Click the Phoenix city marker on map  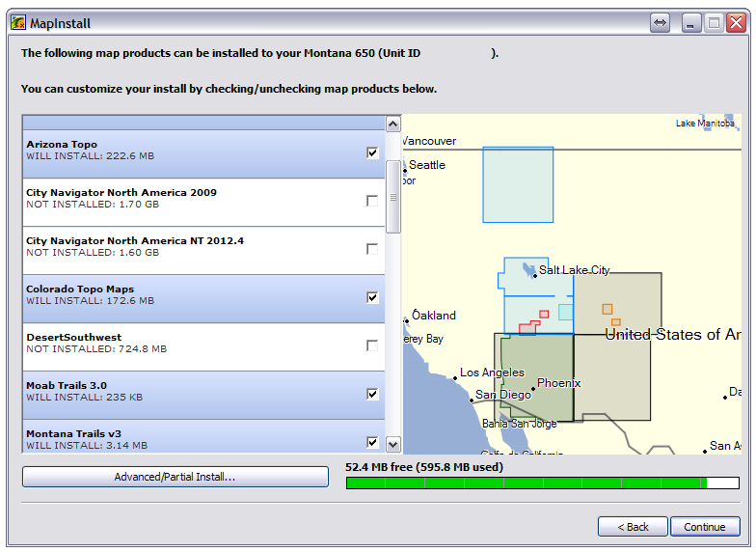pyautogui.click(x=532, y=388)
